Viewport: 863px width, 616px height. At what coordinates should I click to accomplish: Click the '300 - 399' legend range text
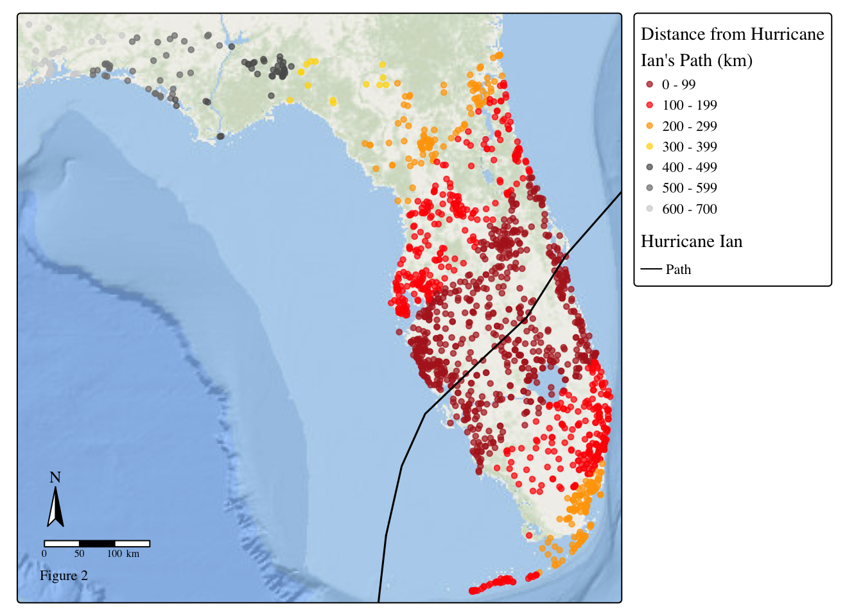pyautogui.click(x=689, y=147)
